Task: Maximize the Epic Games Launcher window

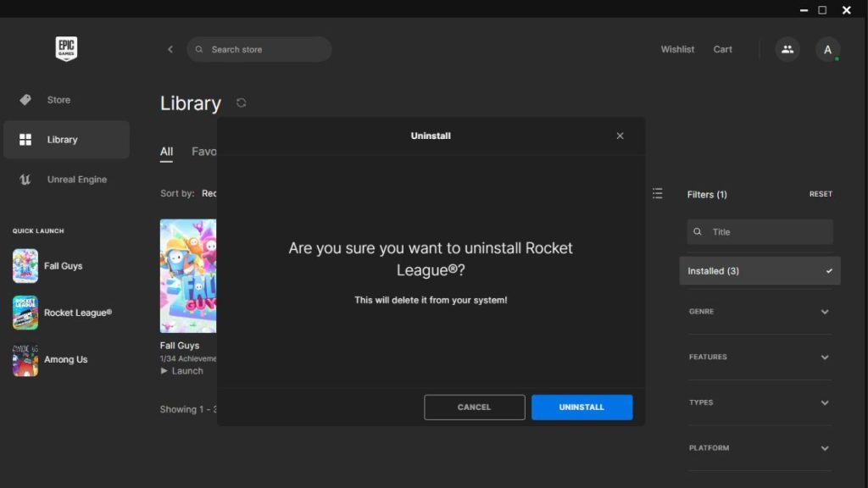Action: pos(822,10)
